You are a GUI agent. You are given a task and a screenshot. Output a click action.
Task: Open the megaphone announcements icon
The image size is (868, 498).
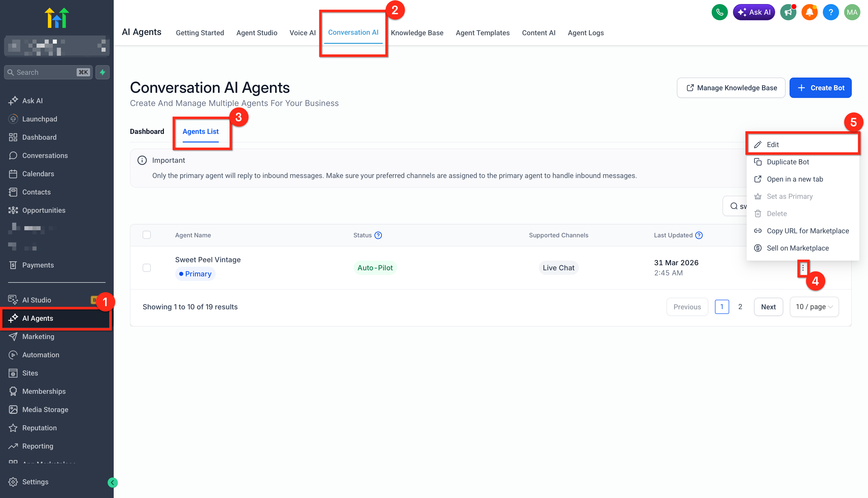coord(788,12)
